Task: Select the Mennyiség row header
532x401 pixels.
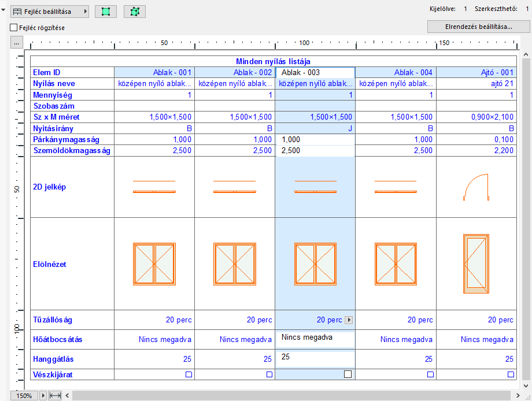Action: [x=72, y=95]
